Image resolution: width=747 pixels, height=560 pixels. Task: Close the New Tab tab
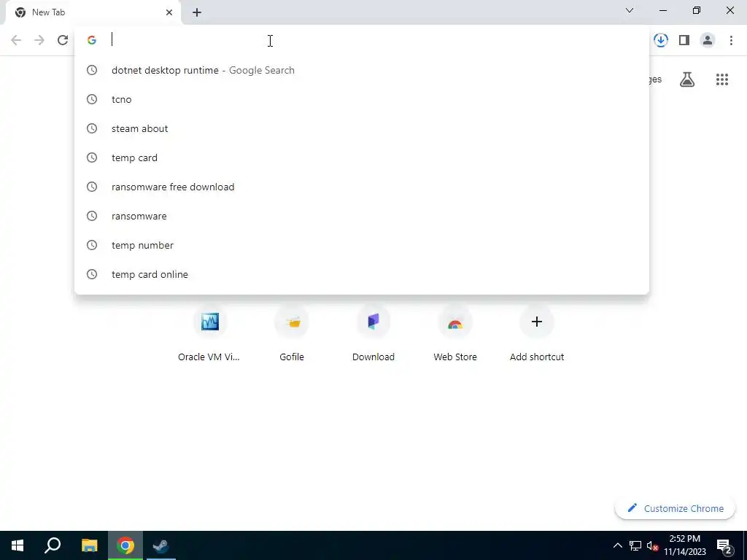pos(169,12)
